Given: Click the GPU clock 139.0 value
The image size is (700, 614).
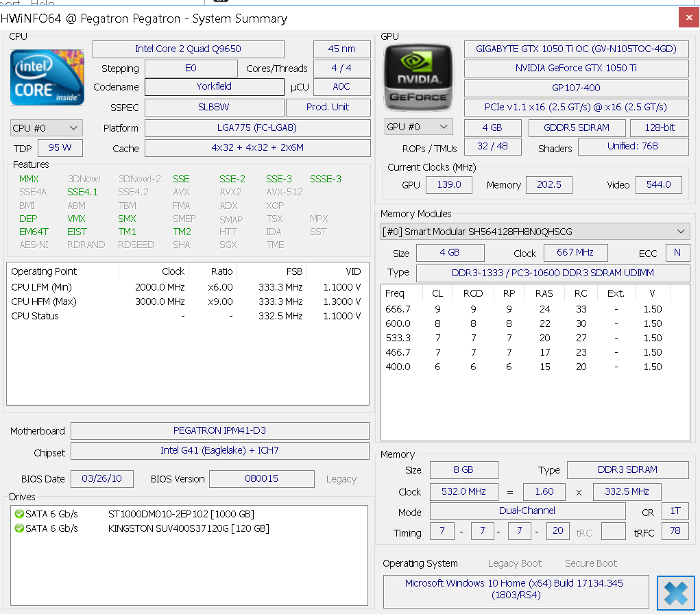Looking at the screenshot, I should click(448, 185).
